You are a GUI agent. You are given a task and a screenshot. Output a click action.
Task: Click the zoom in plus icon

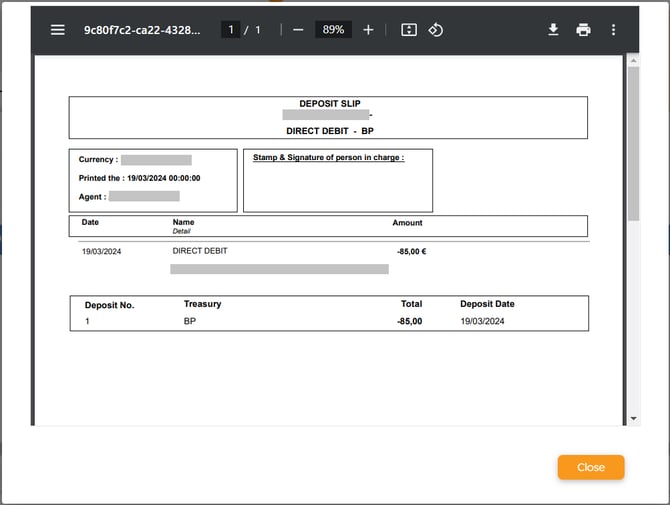point(368,30)
